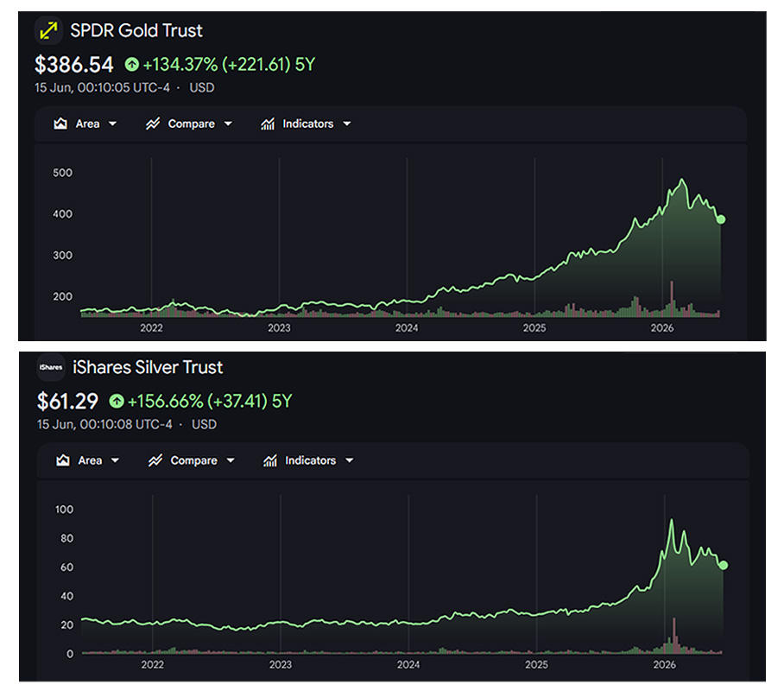Screen dimensions: 784x691
Task: Click the Compare icon in gold panel
Action: tap(153, 124)
